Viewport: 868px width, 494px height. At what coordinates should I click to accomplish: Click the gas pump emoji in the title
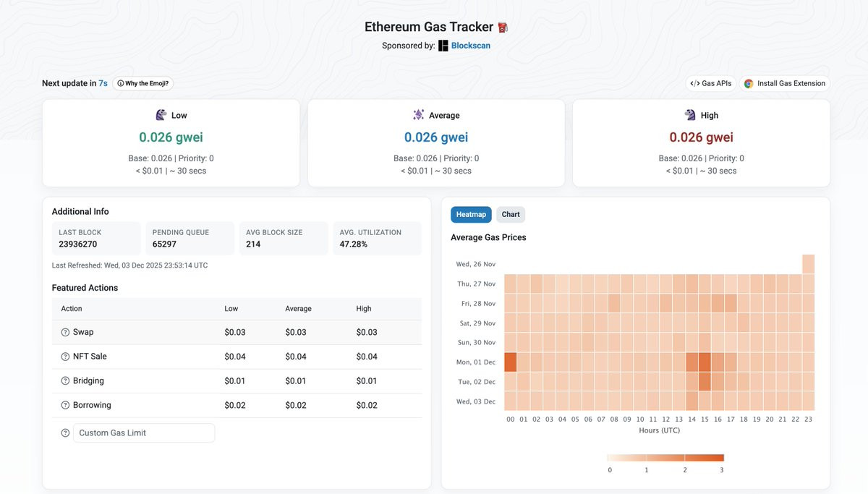point(503,27)
